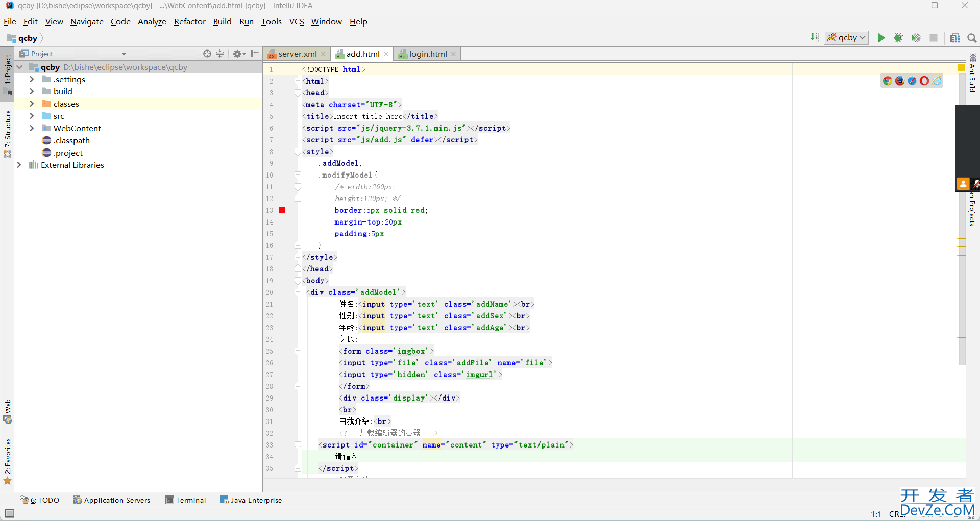Image resolution: width=980 pixels, height=521 pixels.
Task: Start debugging with the green bug icon
Action: point(898,38)
